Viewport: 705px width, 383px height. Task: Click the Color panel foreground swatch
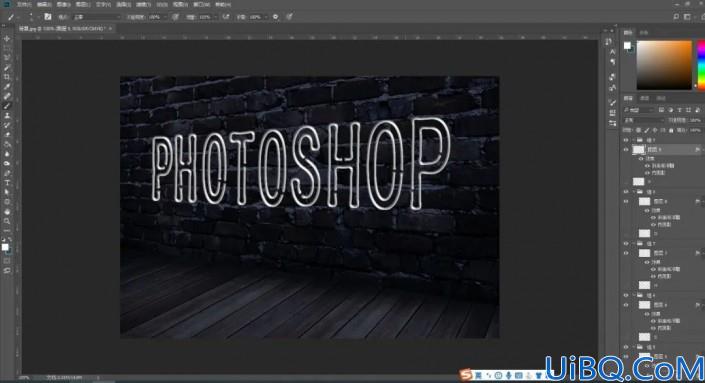point(627,45)
